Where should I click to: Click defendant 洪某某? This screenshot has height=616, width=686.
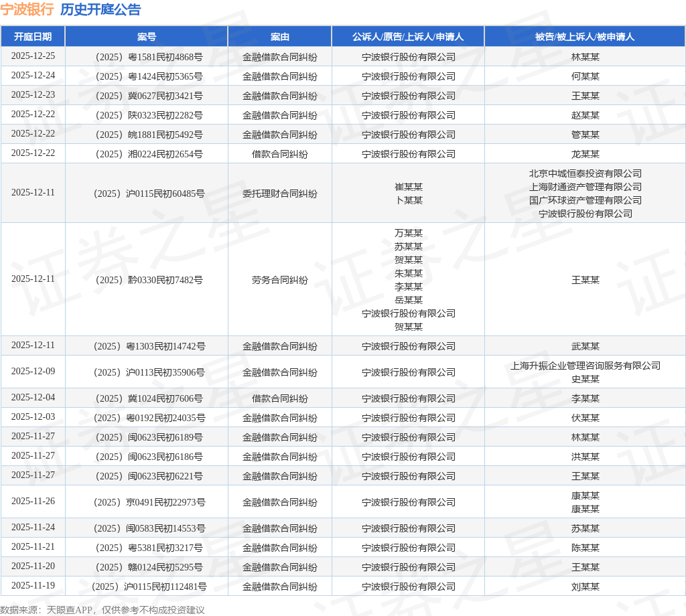586,457
